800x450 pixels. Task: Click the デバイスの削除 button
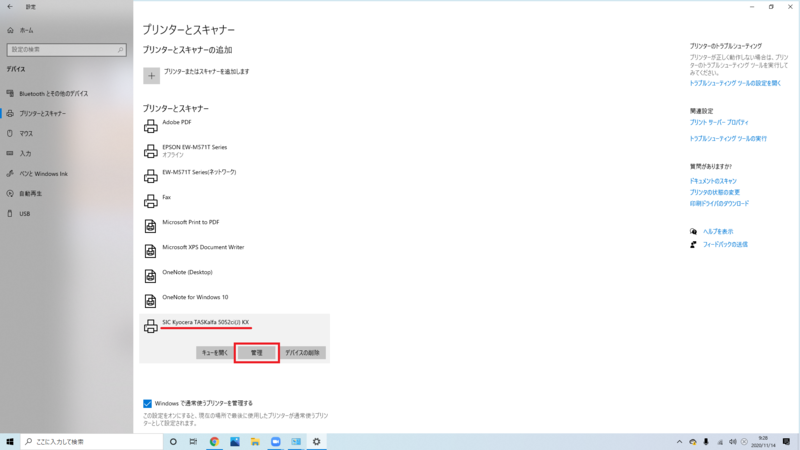(303, 353)
